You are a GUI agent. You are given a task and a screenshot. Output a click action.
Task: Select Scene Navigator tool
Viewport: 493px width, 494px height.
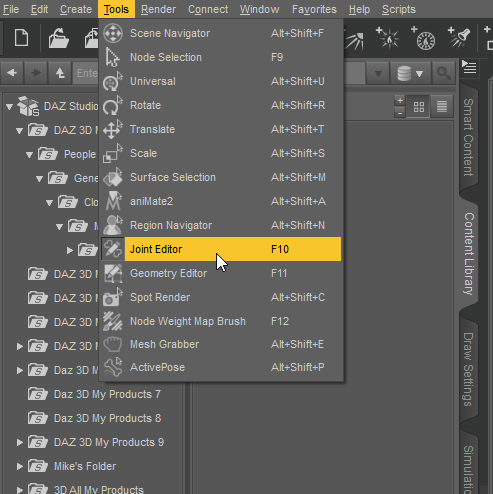tap(221, 33)
